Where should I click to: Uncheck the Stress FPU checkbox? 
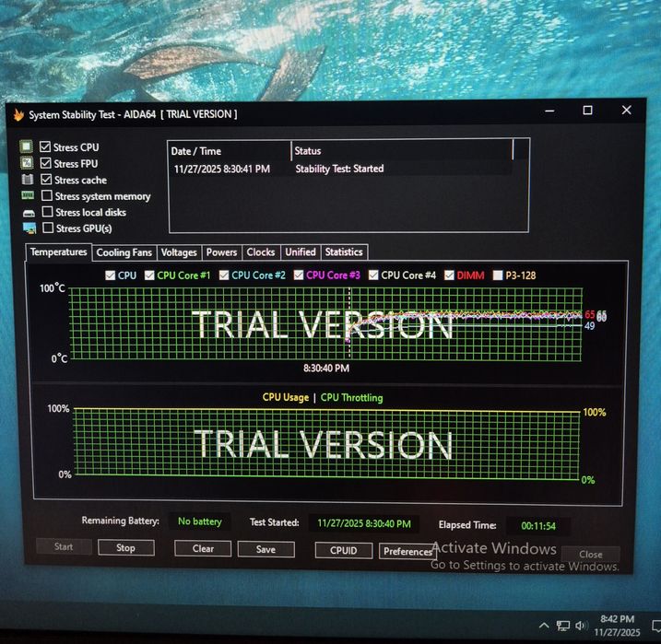(x=45, y=163)
